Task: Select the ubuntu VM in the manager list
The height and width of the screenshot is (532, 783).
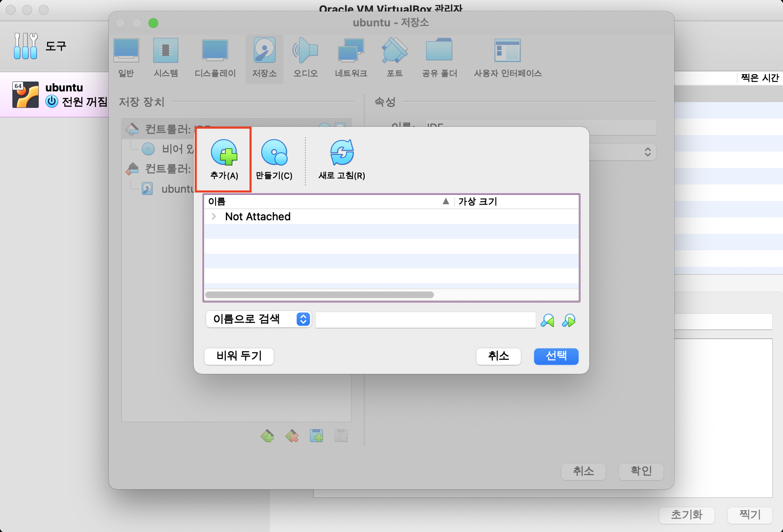Action: coord(54,95)
